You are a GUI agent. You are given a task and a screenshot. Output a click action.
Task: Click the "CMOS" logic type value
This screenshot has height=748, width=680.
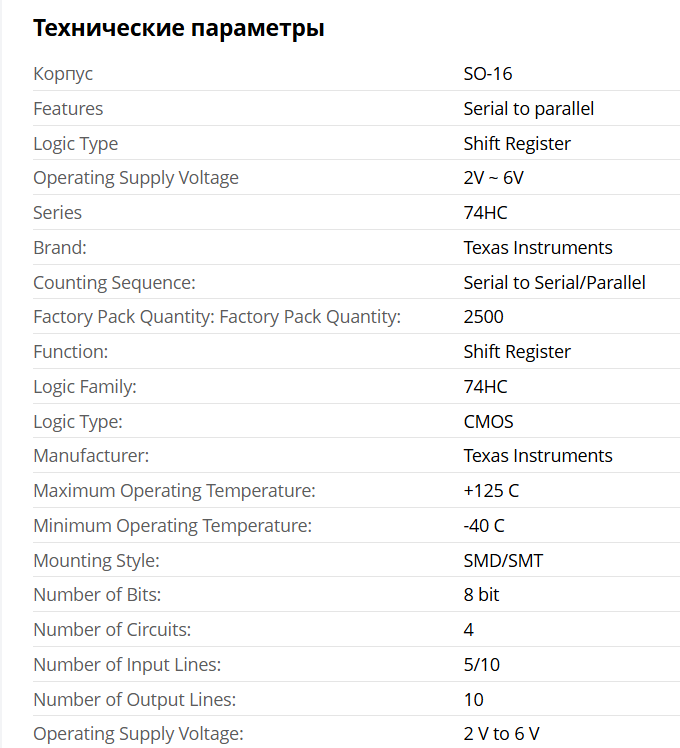(489, 422)
